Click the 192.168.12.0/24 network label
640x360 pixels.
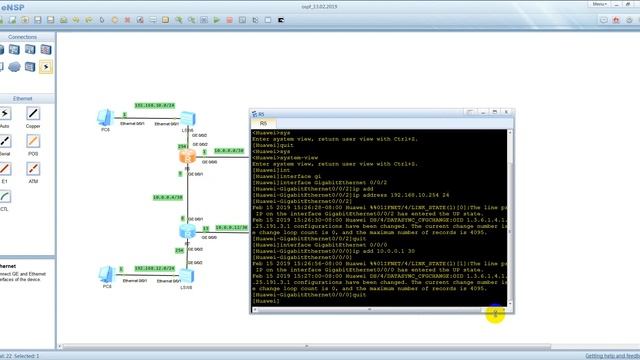click(x=155, y=269)
